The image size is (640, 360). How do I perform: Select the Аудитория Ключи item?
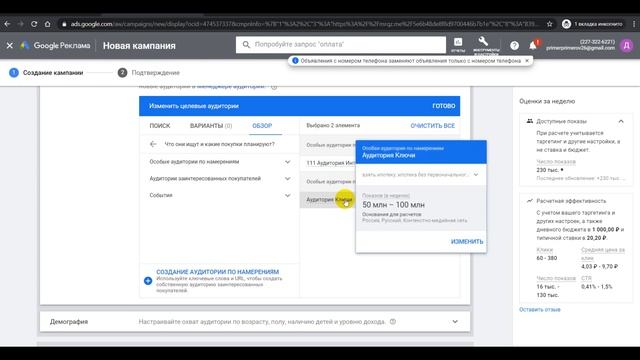pyautogui.click(x=328, y=200)
